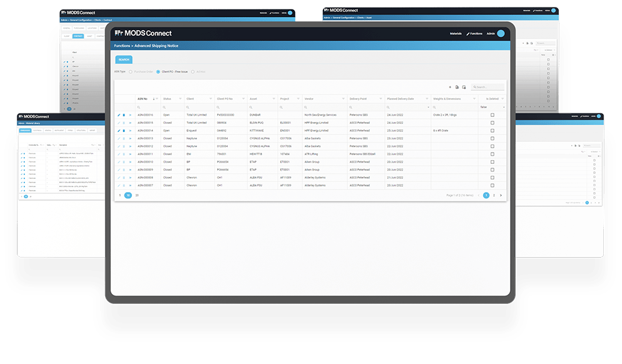Open the Client PO No column filter dropdown
Image resolution: width=622 pixels, height=364 pixels.
coord(243,99)
